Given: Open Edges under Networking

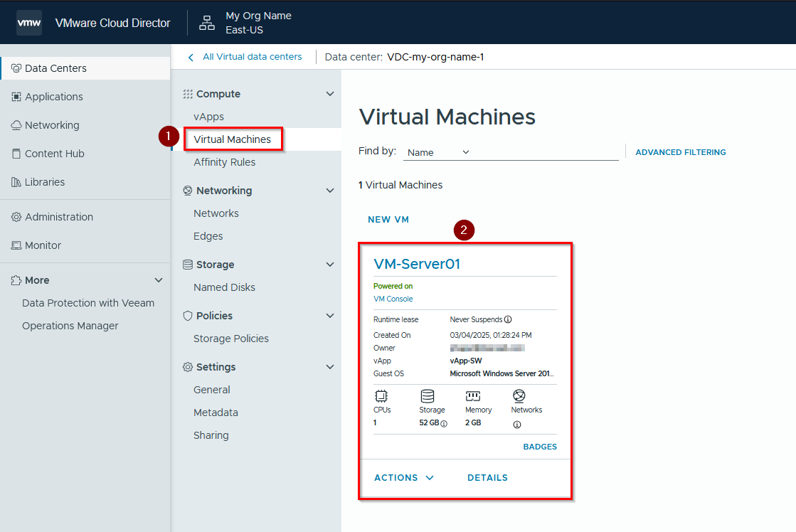Looking at the screenshot, I should tap(208, 236).
